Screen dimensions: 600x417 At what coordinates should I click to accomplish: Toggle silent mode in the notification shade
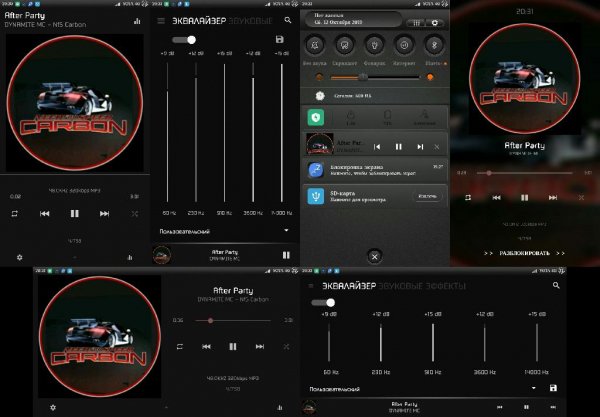pos(315,45)
